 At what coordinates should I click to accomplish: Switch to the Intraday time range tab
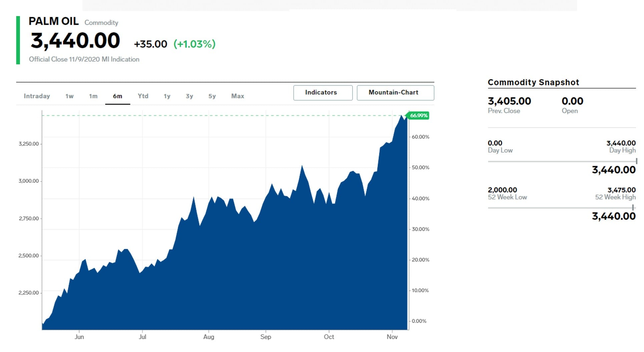[37, 96]
